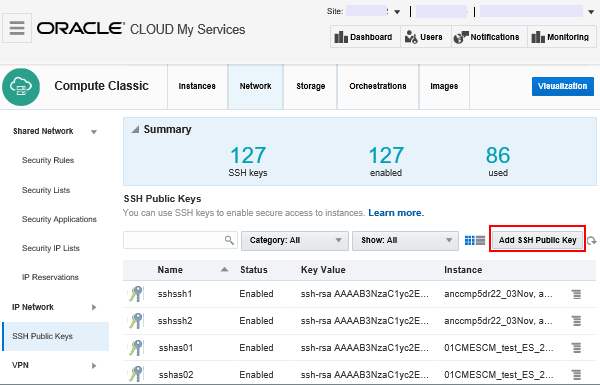Click the Key Value column header

(x=323, y=270)
